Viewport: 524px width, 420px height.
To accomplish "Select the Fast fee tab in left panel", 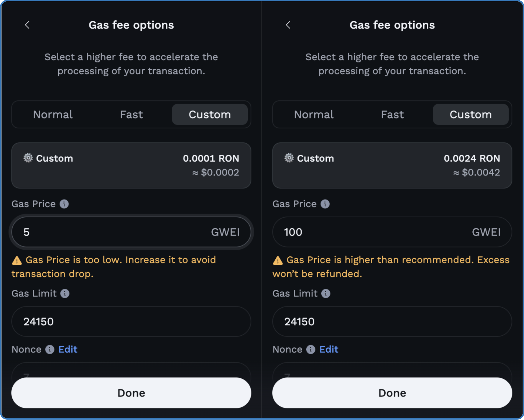I will [131, 115].
